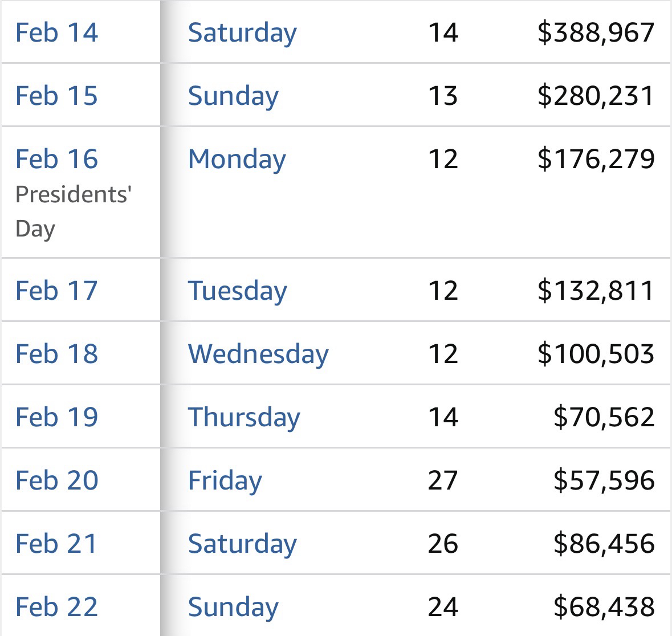Image resolution: width=672 pixels, height=636 pixels.
Task: Click the Presidents' Day holiday label
Action: 74,211
